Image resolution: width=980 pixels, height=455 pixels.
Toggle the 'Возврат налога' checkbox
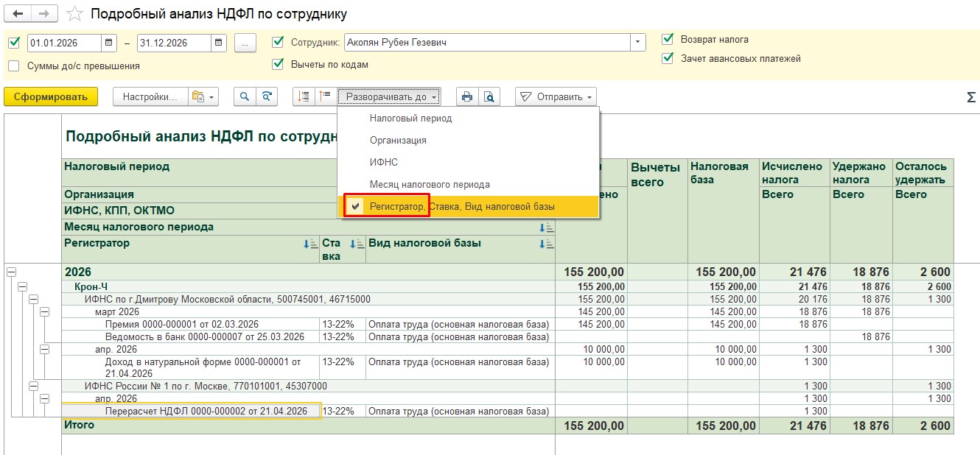pos(668,39)
